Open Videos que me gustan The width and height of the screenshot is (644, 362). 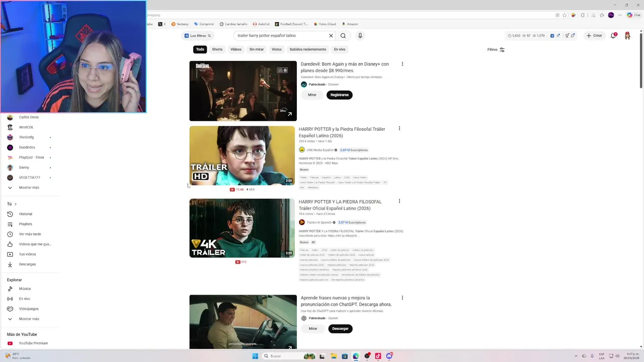click(x=35, y=244)
